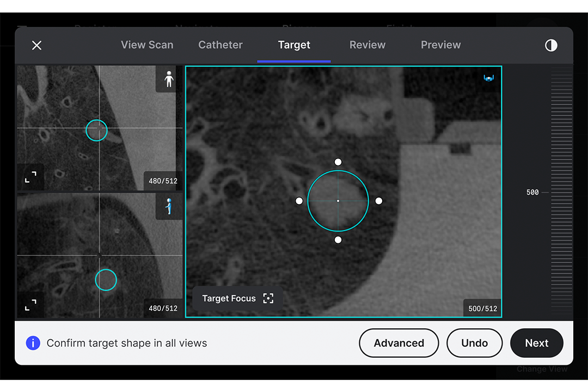Click the seated patient orientation icon
588x392 pixels.
pyautogui.click(x=169, y=207)
